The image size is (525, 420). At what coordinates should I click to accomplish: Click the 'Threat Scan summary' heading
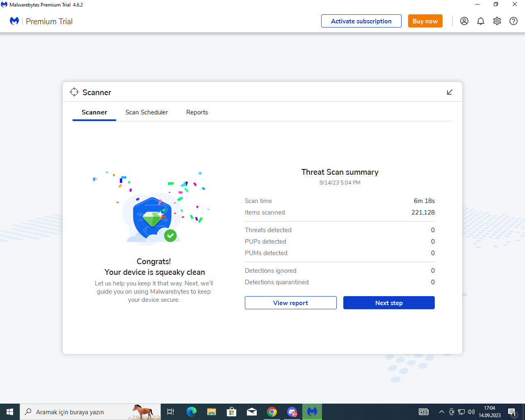tap(340, 172)
